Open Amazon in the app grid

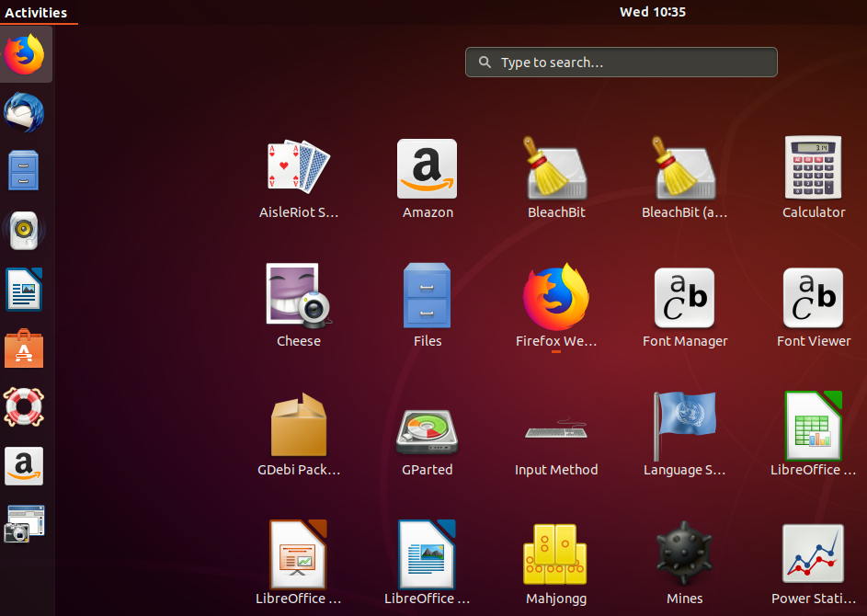tap(428, 179)
